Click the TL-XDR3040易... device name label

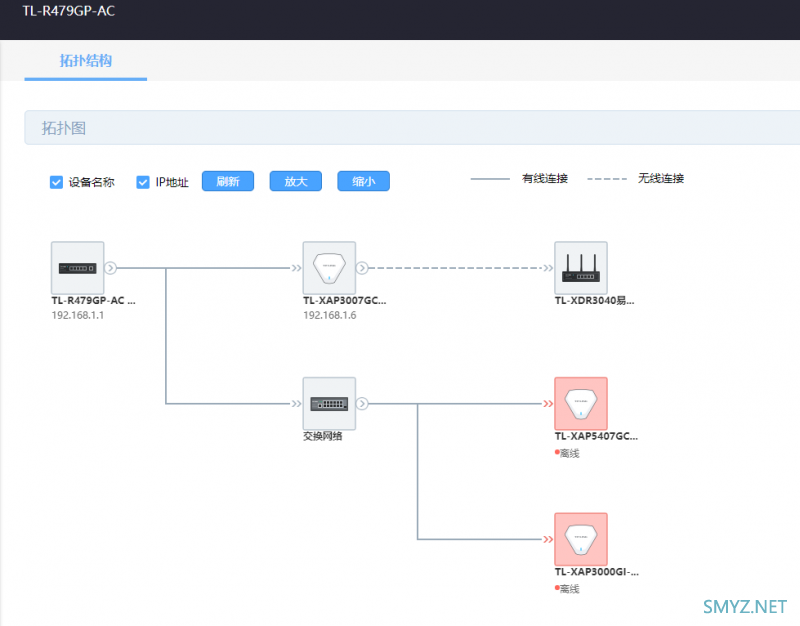pos(594,301)
